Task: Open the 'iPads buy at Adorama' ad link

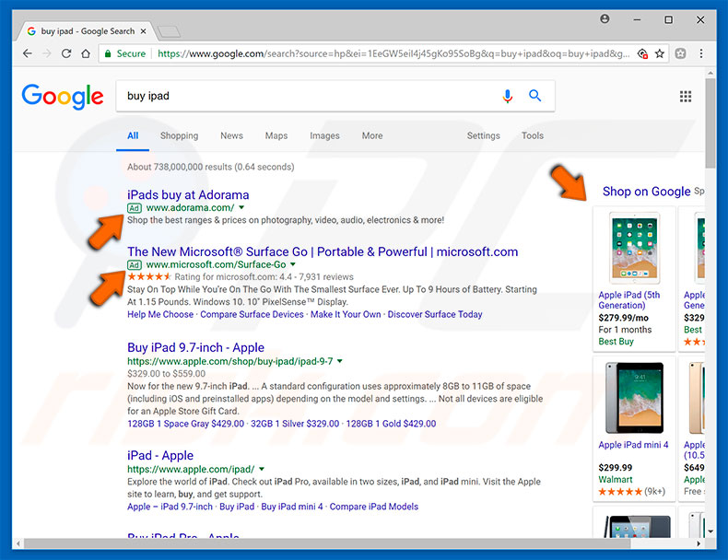Action: pyautogui.click(x=188, y=195)
